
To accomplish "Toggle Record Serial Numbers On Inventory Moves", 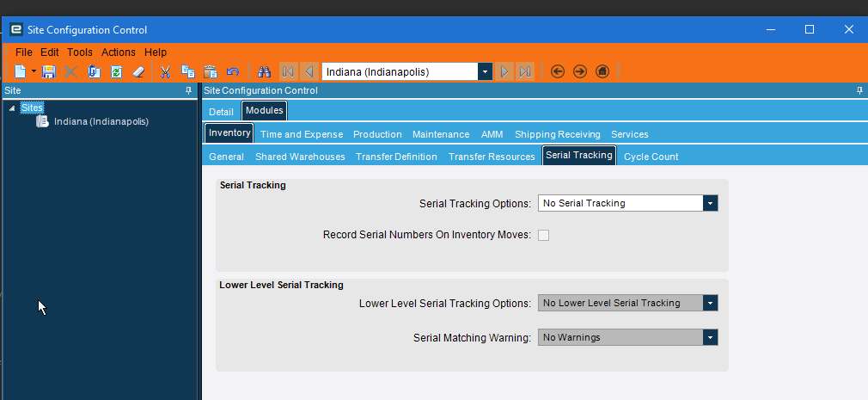I will point(544,236).
